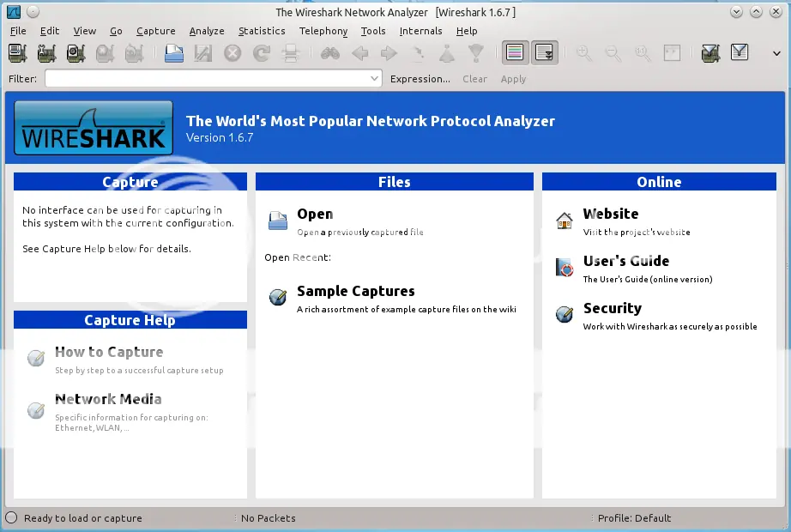
Task: Click the print packets toolbar icon
Action: 291,53
